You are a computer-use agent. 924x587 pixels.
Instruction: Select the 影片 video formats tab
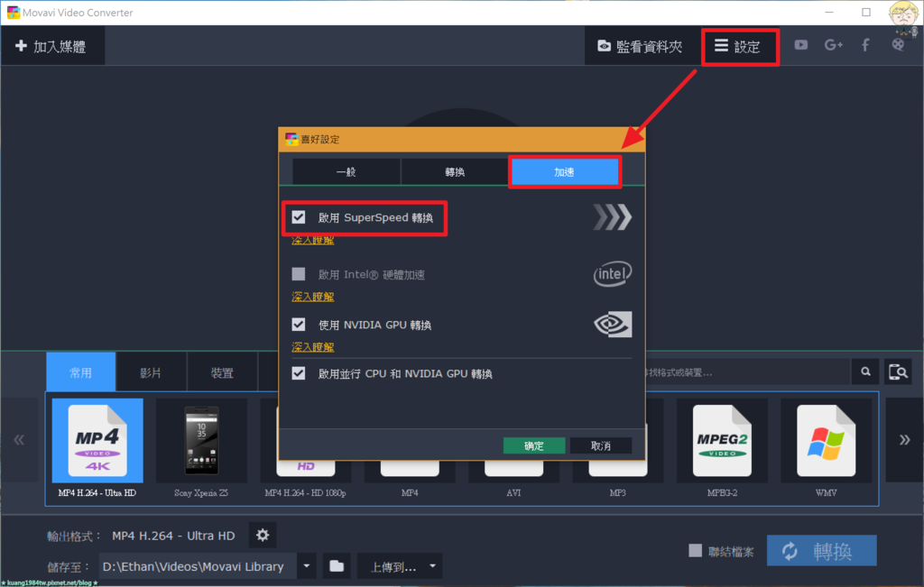pyautogui.click(x=152, y=372)
